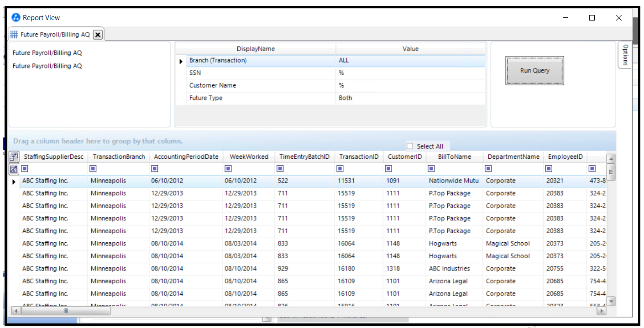
Task: Click the grid icon on the report tab
Action: click(14, 34)
